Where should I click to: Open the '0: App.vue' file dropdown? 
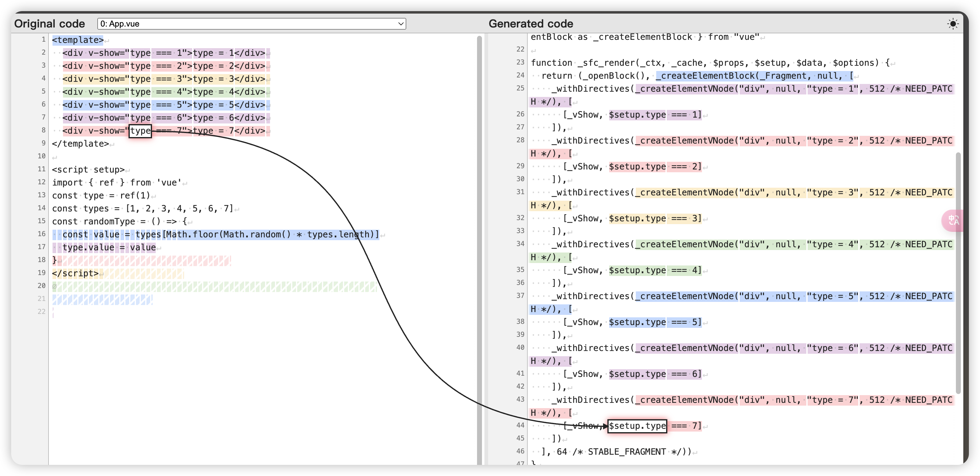(251, 24)
